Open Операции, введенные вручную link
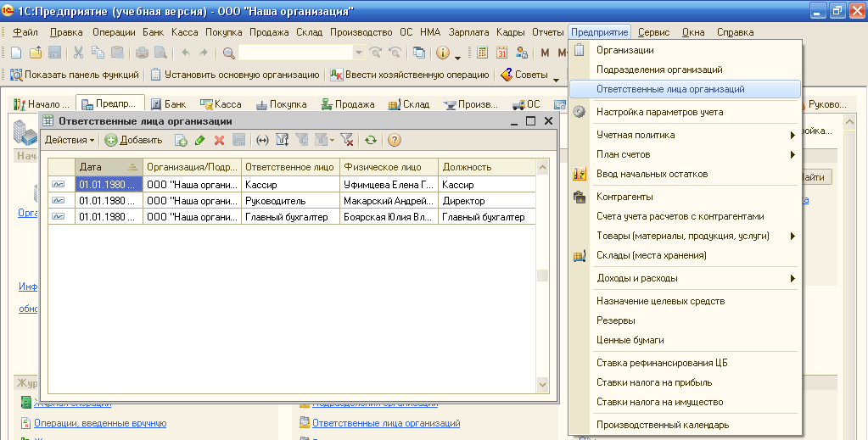Viewport: 868px width, 440px height. 100,423
